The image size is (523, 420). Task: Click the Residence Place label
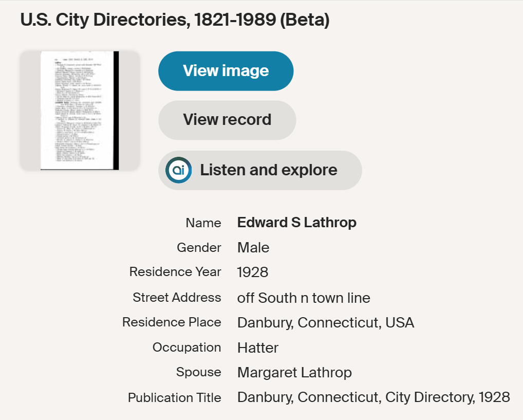(172, 322)
